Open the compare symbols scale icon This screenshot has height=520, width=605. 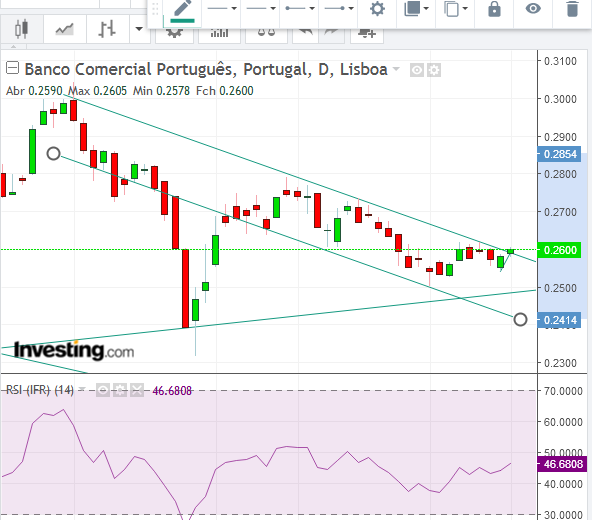[x=266, y=34]
